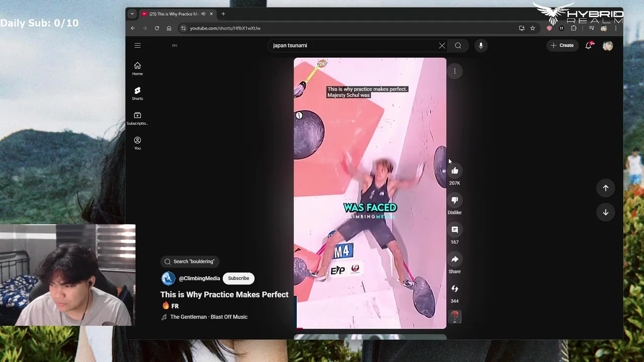The image size is (644, 362).
Task: Click the Create button
Action: pos(562,45)
